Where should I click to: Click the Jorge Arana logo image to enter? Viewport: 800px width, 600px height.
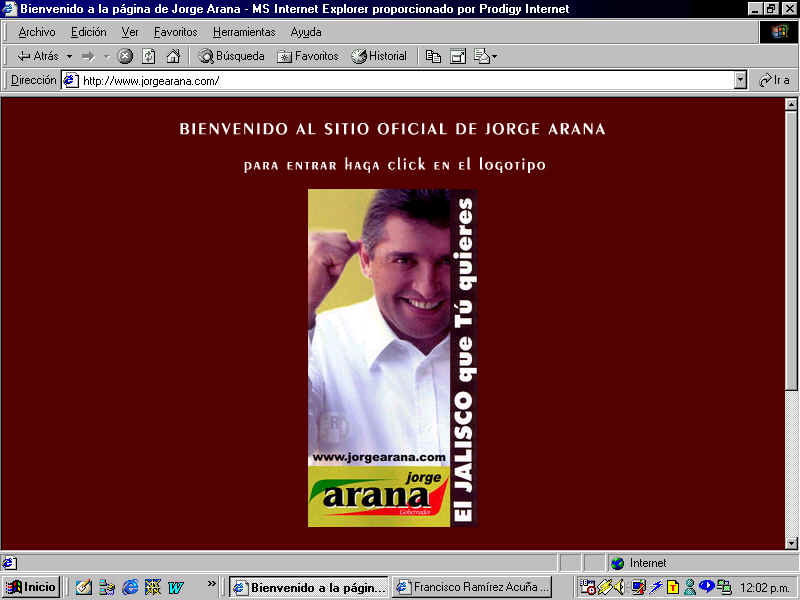[392, 358]
